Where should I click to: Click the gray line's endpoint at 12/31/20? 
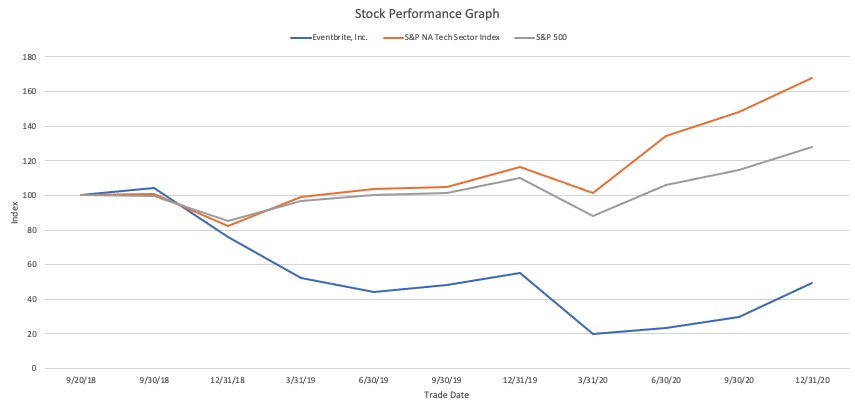coord(812,147)
